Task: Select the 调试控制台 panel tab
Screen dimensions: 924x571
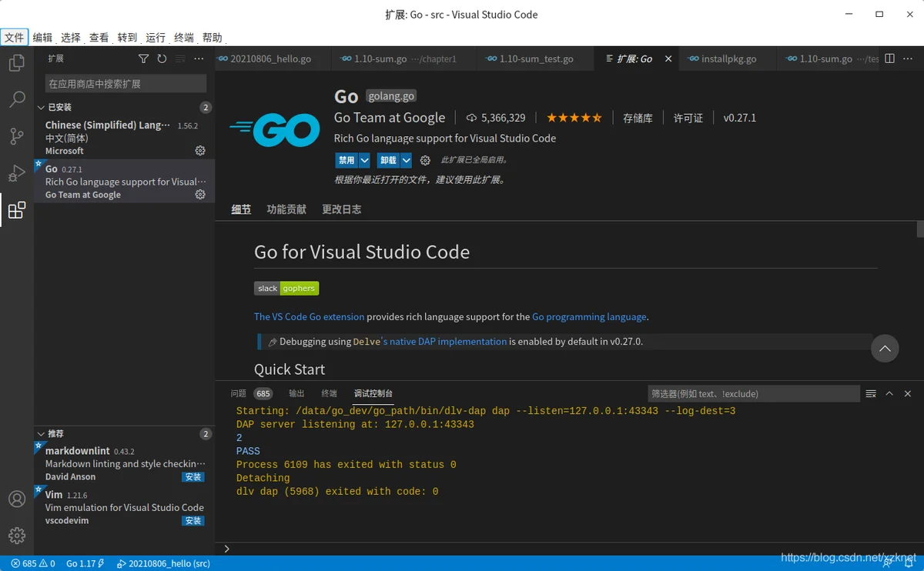Action: pyautogui.click(x=373, y=393)
